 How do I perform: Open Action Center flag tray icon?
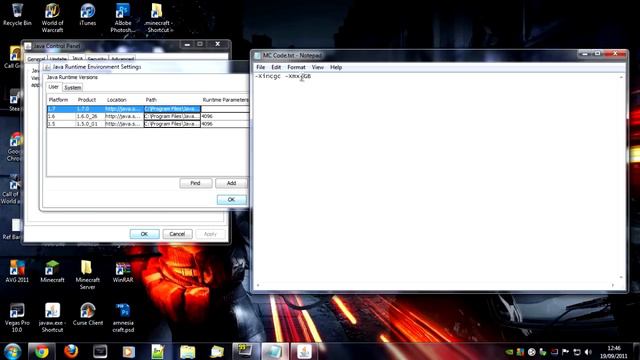coord(565,351)
